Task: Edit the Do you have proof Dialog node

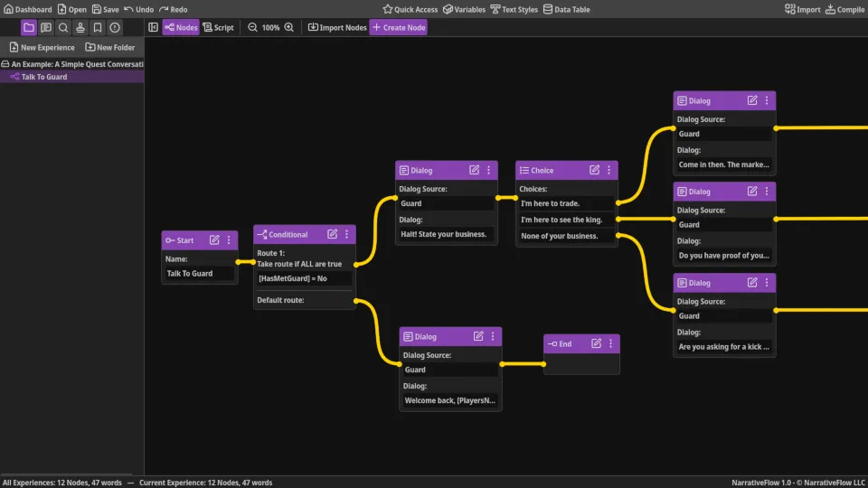Action: coord(752,191)
